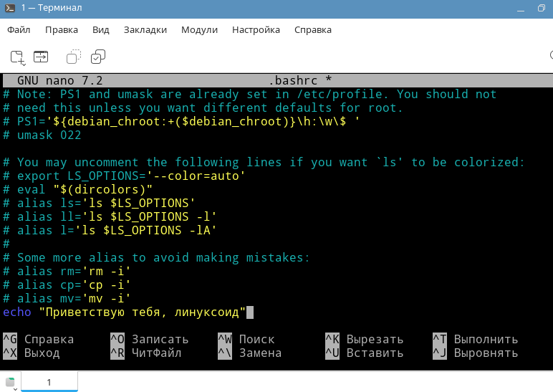Click the split view toolbar icon
553x392 pixels.
pyautogui.click(x=41, y=57)
